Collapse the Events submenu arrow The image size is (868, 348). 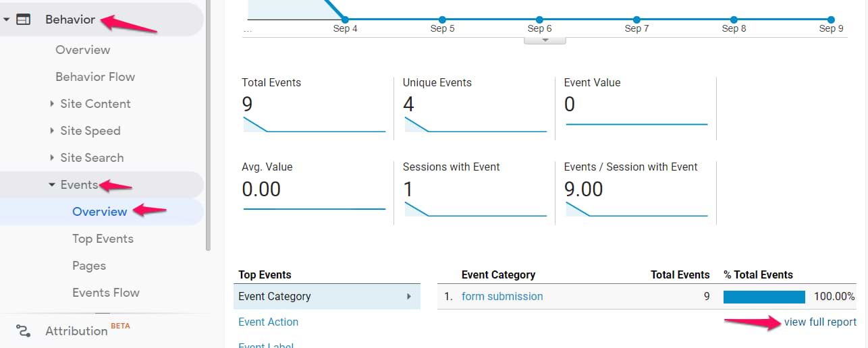tap(52, 185)
